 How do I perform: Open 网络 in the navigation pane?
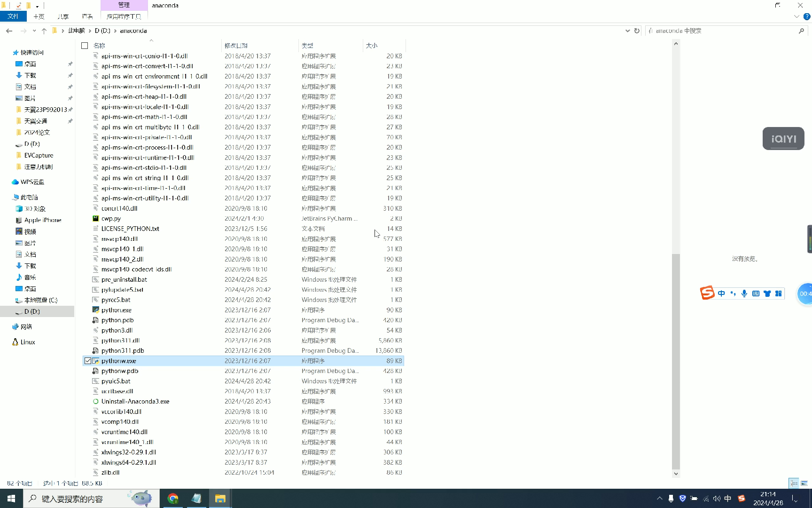tap(22, 327)
